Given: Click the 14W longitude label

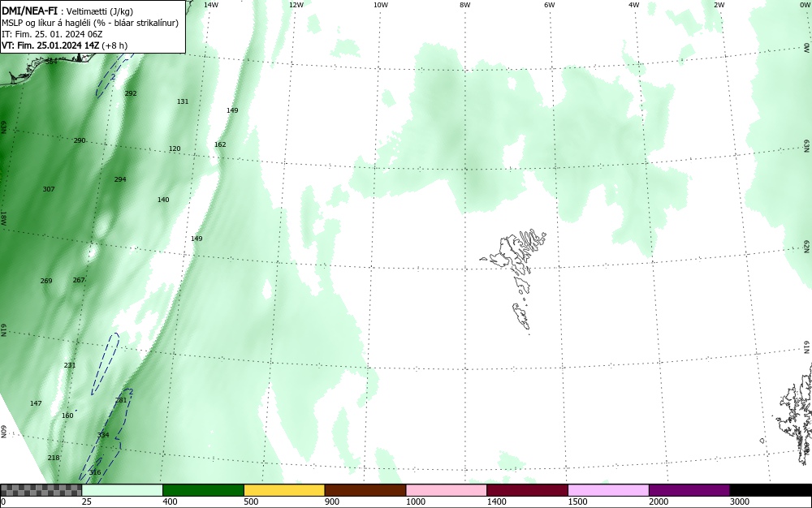Looking at the screenshot, I should pos(211,5).
